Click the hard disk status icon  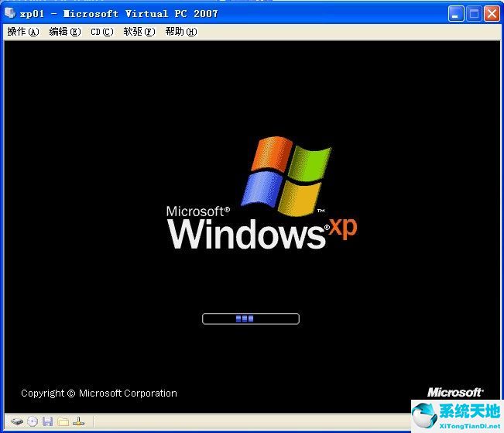[17, 421]
